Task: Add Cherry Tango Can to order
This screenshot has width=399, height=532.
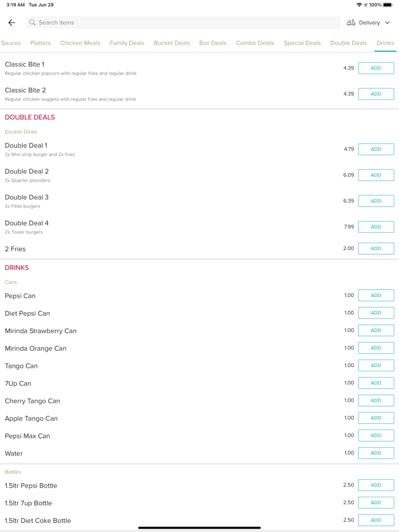Action: point(376,400)
